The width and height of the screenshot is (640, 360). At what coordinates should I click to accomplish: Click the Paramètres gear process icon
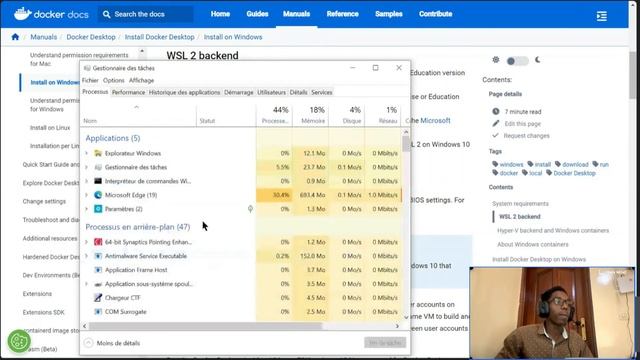(x=98, y=209)
